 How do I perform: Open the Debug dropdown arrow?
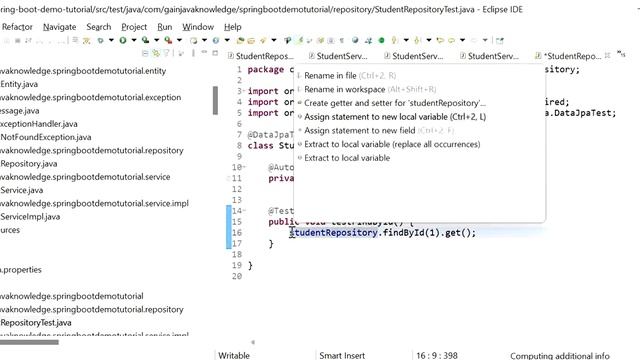pyautogui.click(x=111, y=40)
